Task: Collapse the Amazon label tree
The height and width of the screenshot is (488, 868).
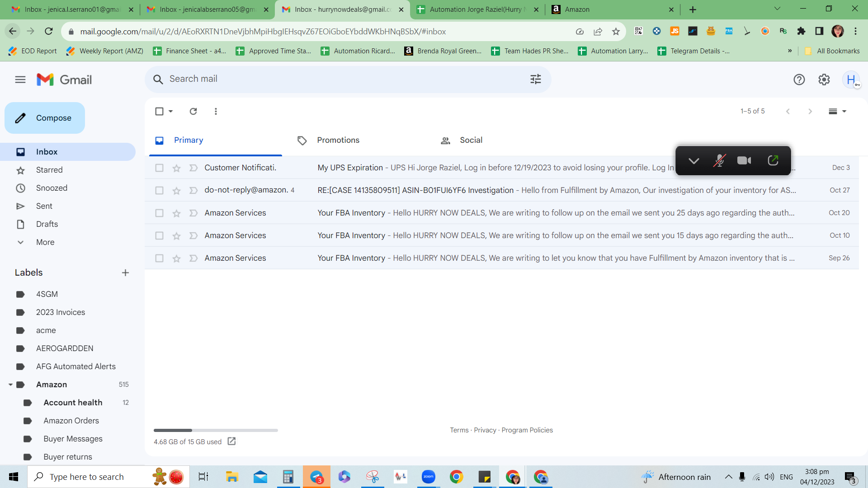Action: [10, 385]
